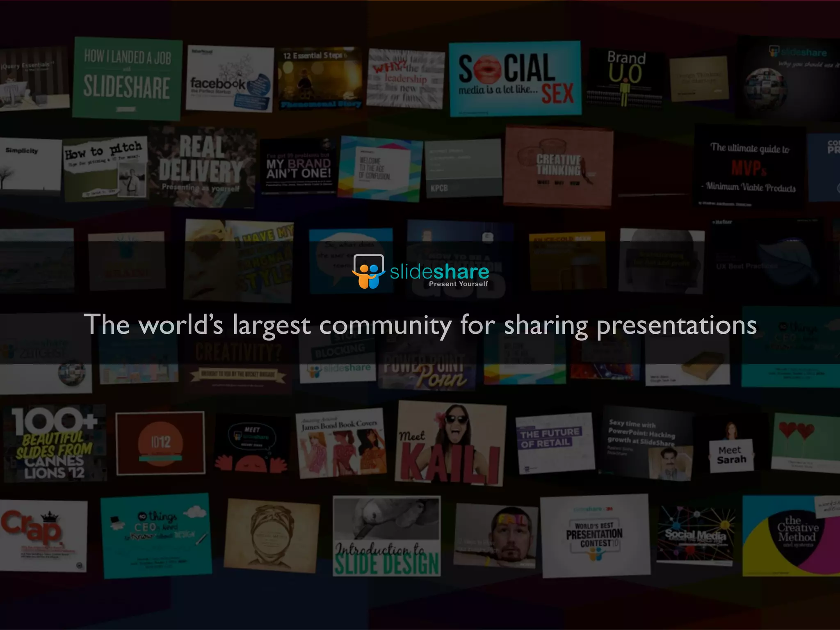The image size is (840, 630).
Task: Click the 'Creative Thinking' slide thumbnail
Action: [558, 166]
